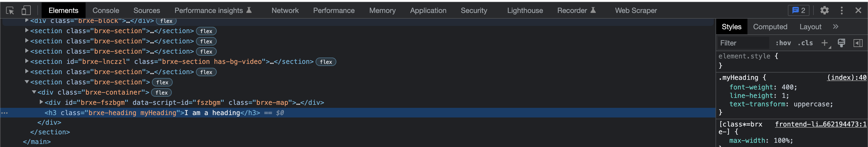Switch to the Console tab

click(x=106, y=11)
